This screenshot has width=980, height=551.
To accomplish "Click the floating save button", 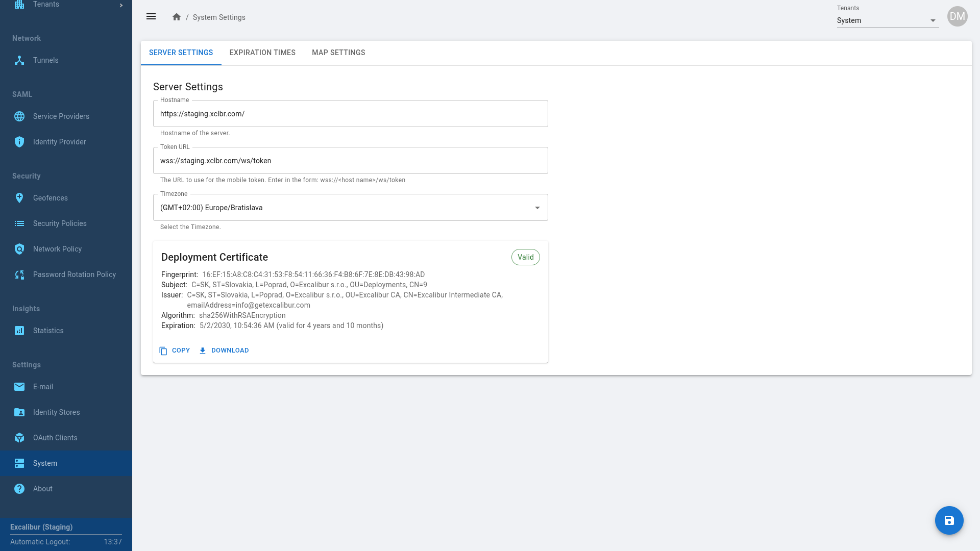I will pyautogui.click(x=949, y=520).
